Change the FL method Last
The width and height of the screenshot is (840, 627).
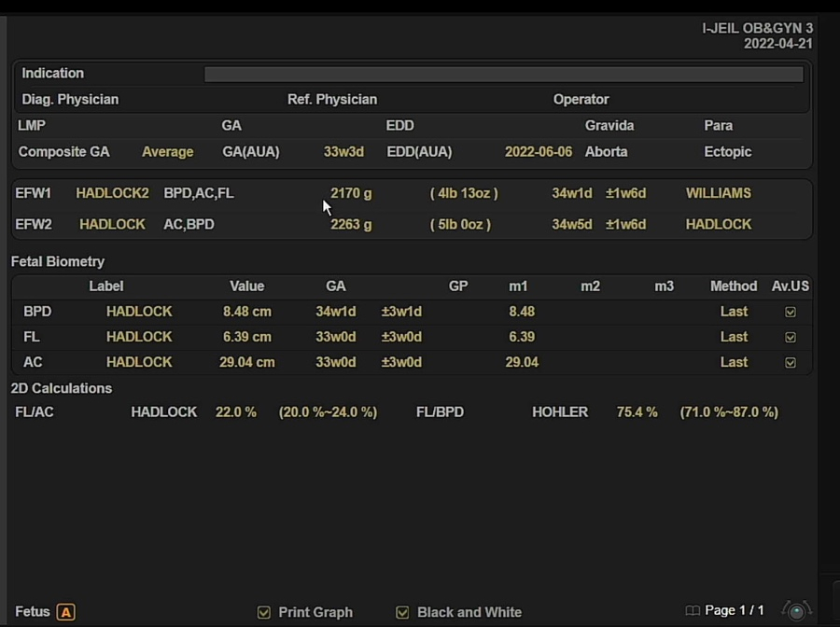(734, 337)
